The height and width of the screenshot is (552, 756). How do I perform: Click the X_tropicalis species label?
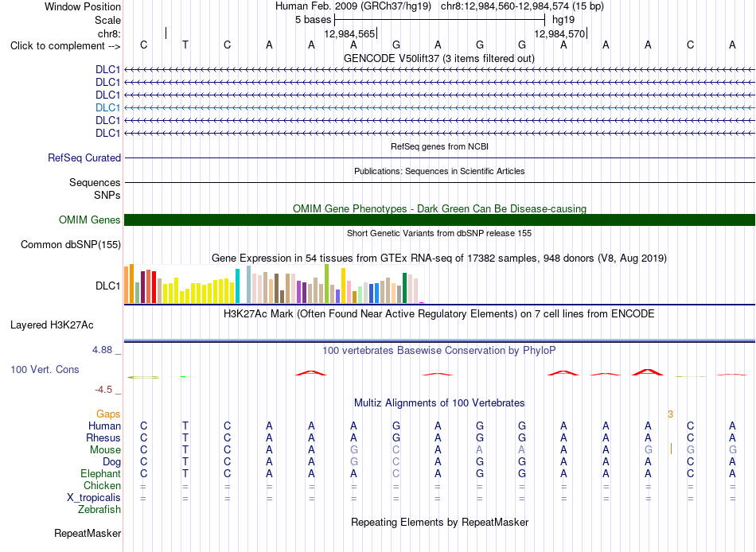(94, 498)
